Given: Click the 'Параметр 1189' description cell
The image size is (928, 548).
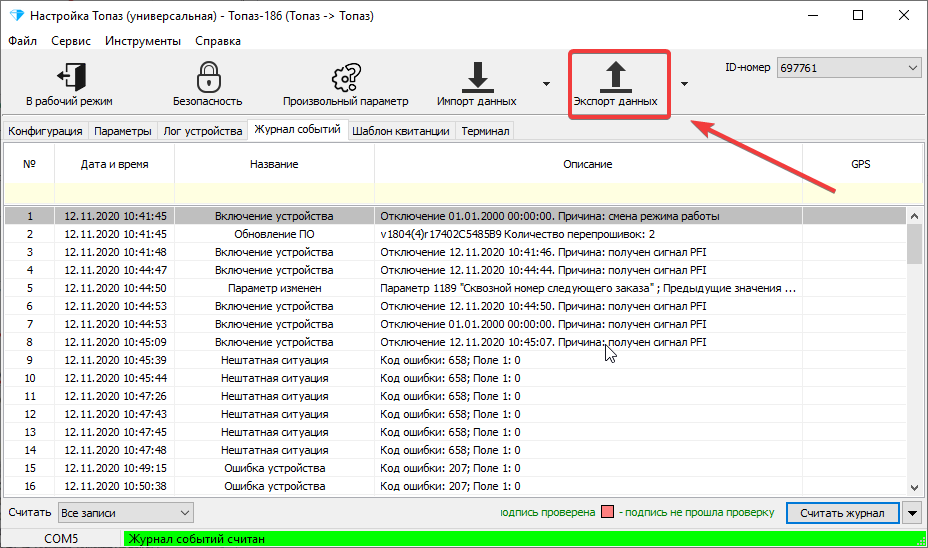Looking at the screenshot, I should [x=588, y=288].
